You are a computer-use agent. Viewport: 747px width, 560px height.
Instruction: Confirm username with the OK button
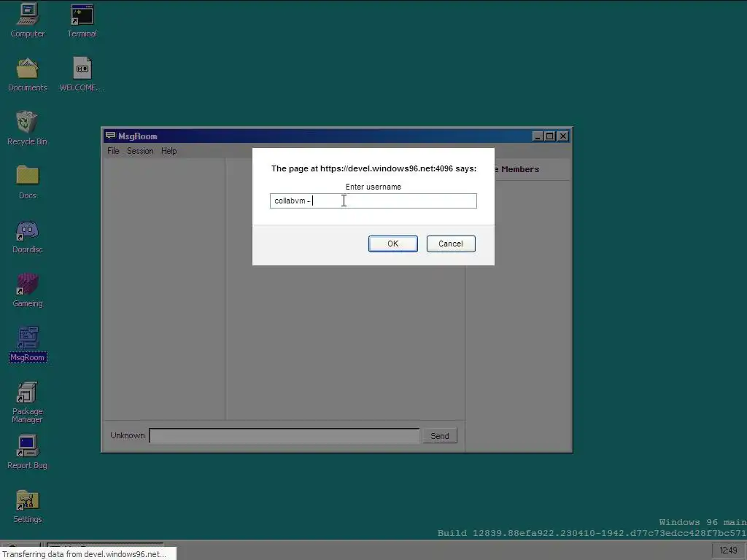[393, 244]
